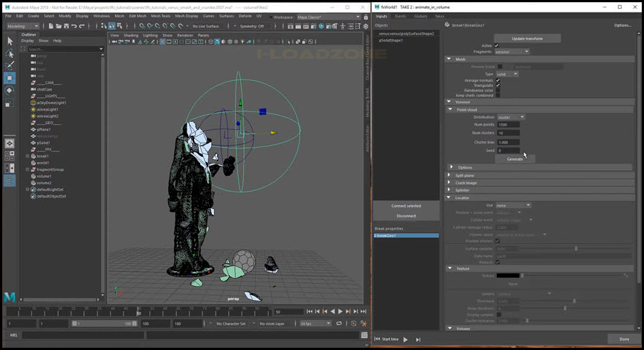Click the black Texture color swatch
The width and height of the screenshot is (644, 350).
tap(508, 276)
